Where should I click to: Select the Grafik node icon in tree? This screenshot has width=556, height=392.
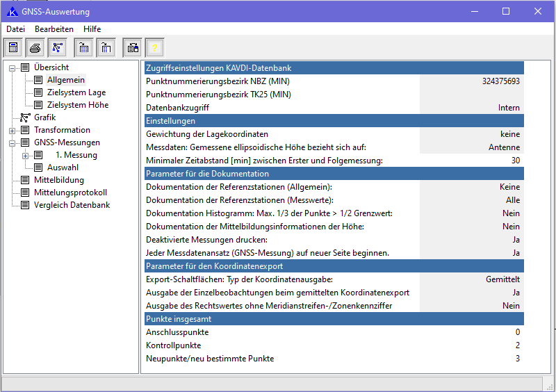(x=25, y=117)
